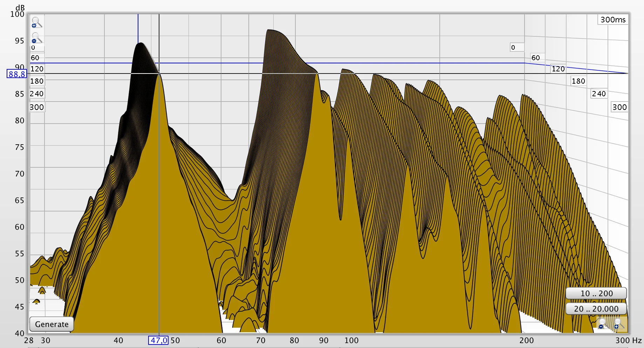Click the 28 mark on frequency axis

(x=29, y=340)
